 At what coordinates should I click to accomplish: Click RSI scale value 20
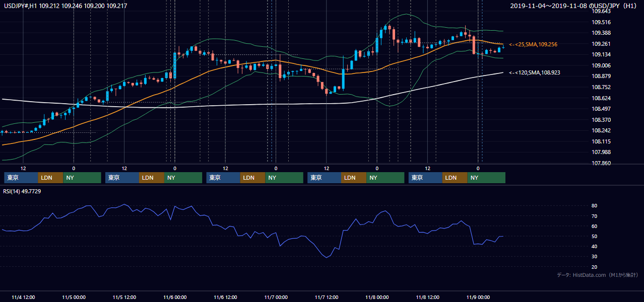point(594,267)
